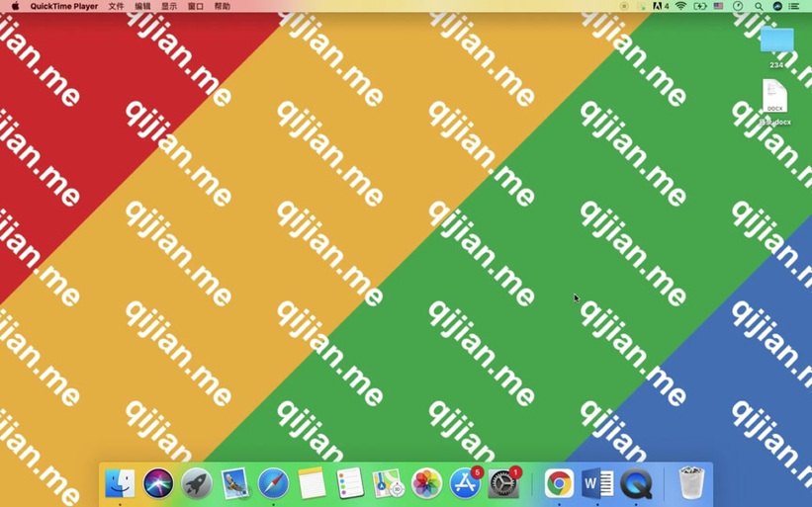Open Finder from the Dock
The image size is (812, 507).
coord(120,483)
